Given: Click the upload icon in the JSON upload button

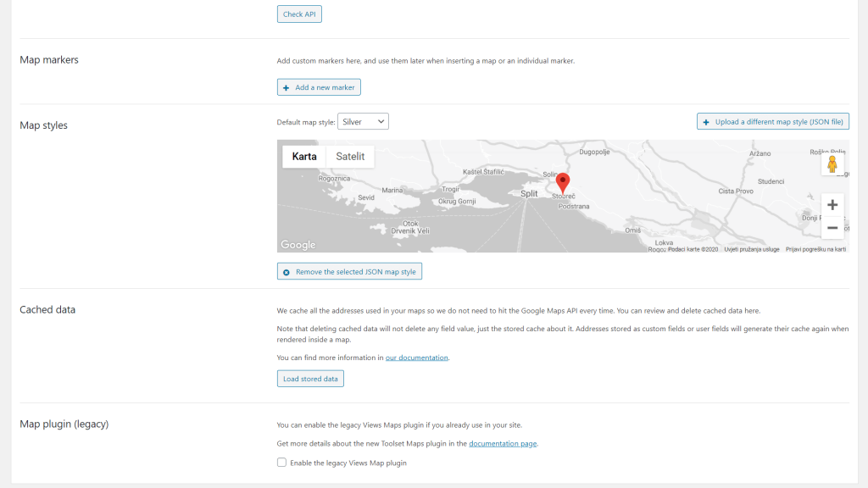Looking at the screenshot, I should click(x=705, y=121).
